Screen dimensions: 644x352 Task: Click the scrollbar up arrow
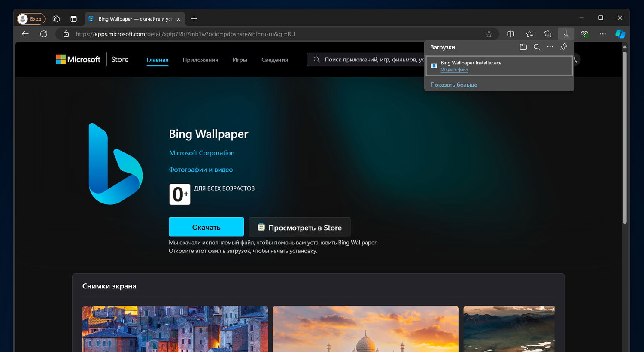coord(625,46)
